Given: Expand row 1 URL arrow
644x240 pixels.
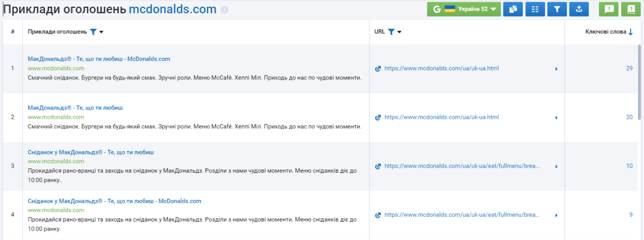Looking at the screenshot, I should 557,69.
